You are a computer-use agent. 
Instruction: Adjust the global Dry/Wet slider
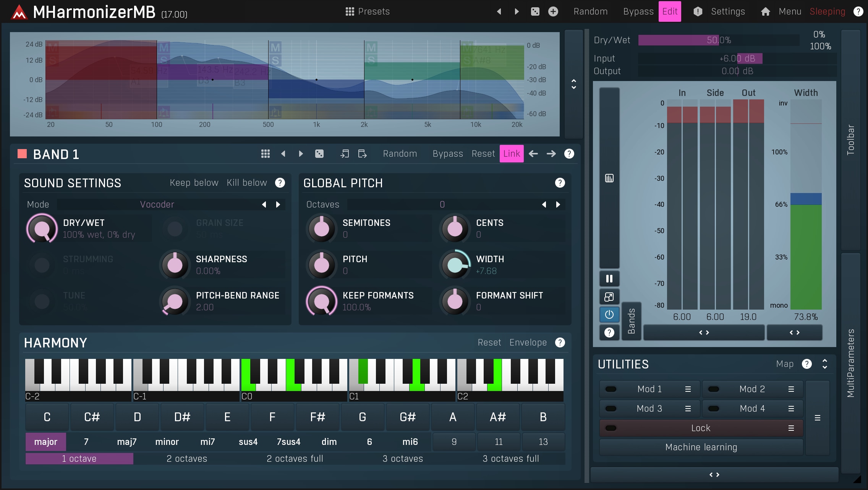click(718, 40)
